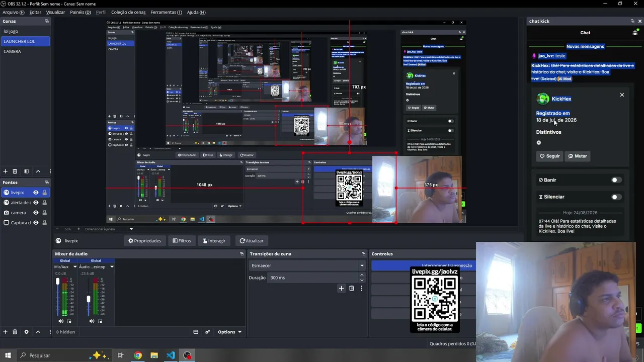Switch audio mixer layout icon
Viewport: 644px width, 362px height.
click(x=196, y=332)
